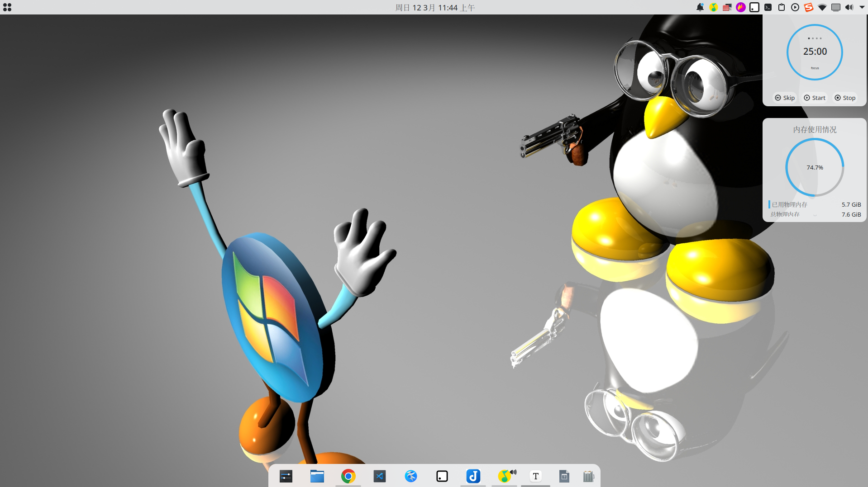Open the settings sliders app in the dock
The width and height of the screenshot is (868, 487).
click(x=286, y=476)
